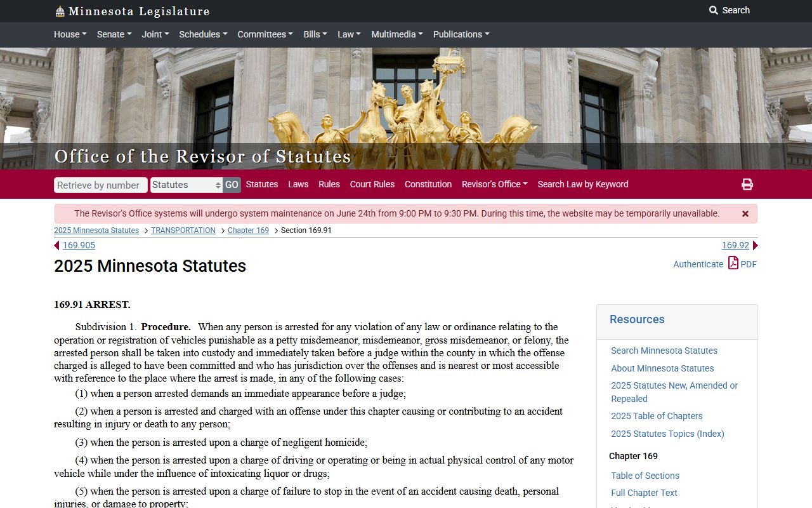Go to next section 169.92
The height and width of the screenshot is (508, 812).
tap(735, 246)
